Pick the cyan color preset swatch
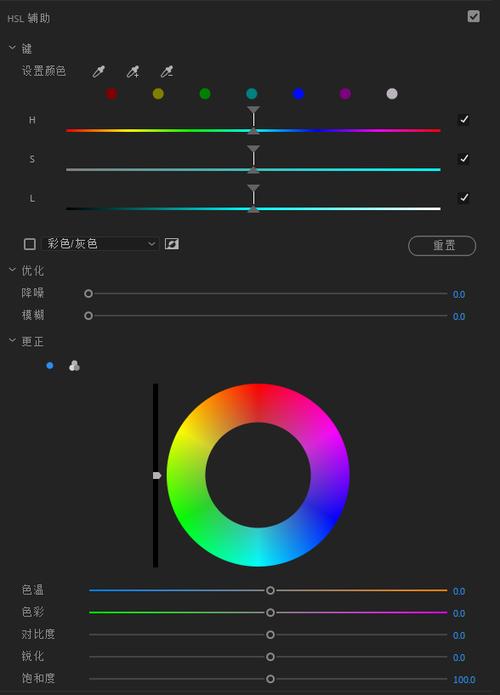The width and height of the screenshot is (500, 695). 252,94
